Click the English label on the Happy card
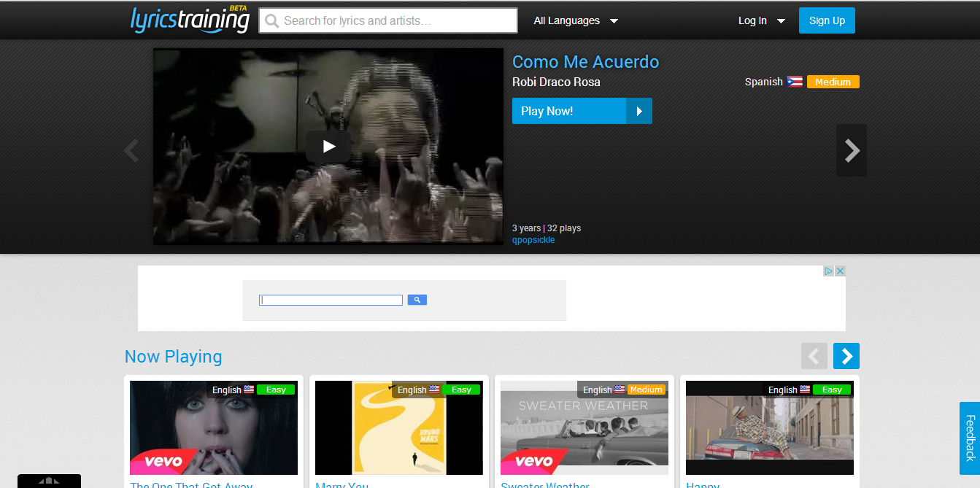The height and width of the screenshot is (488, 980). [x=783, y=390]
